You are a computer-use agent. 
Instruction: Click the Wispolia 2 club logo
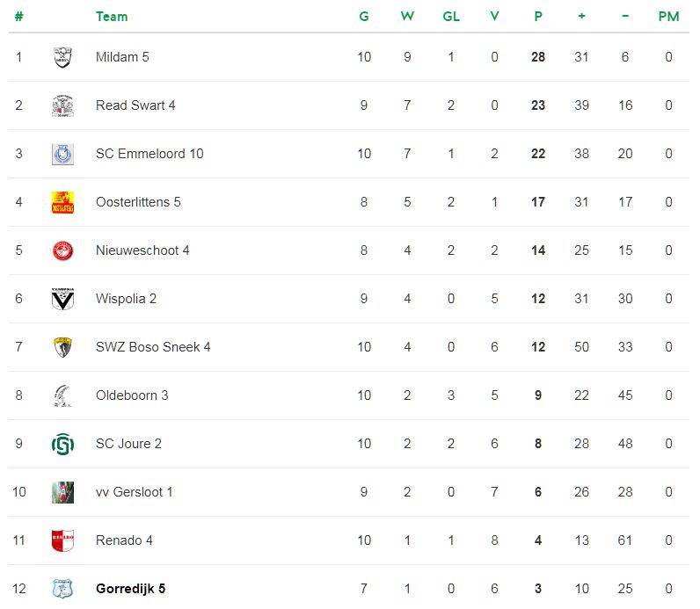pyautogui.click(x=62, y=299)
